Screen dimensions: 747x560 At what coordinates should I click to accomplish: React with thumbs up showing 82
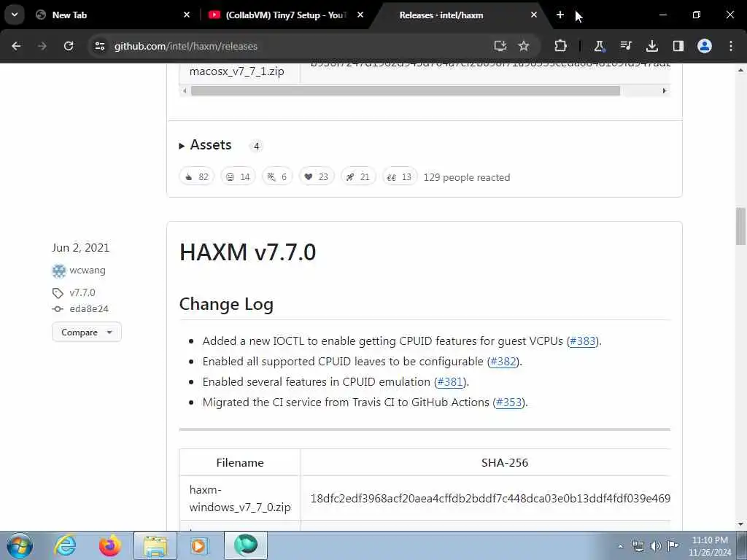(x=197, y=176)
